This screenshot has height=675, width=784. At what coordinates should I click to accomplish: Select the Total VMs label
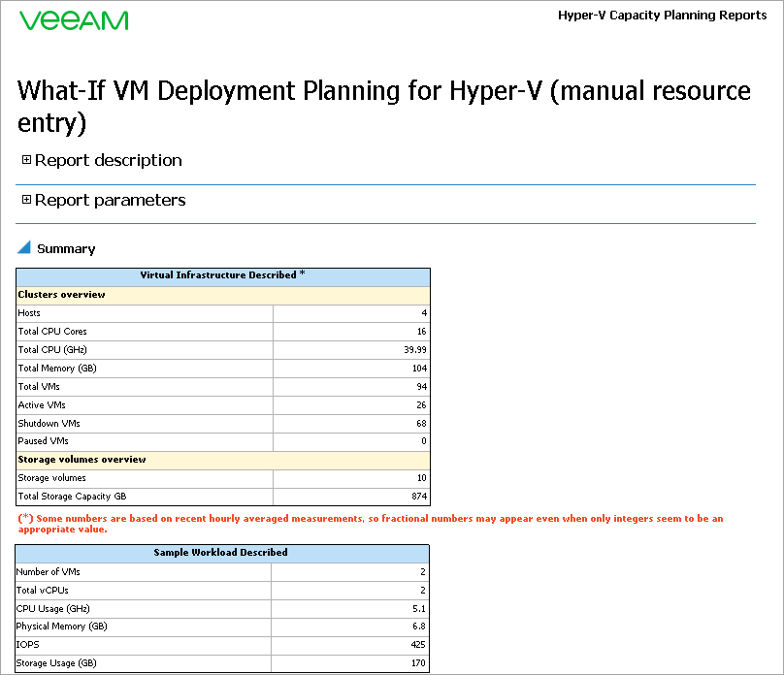(39, 387)
